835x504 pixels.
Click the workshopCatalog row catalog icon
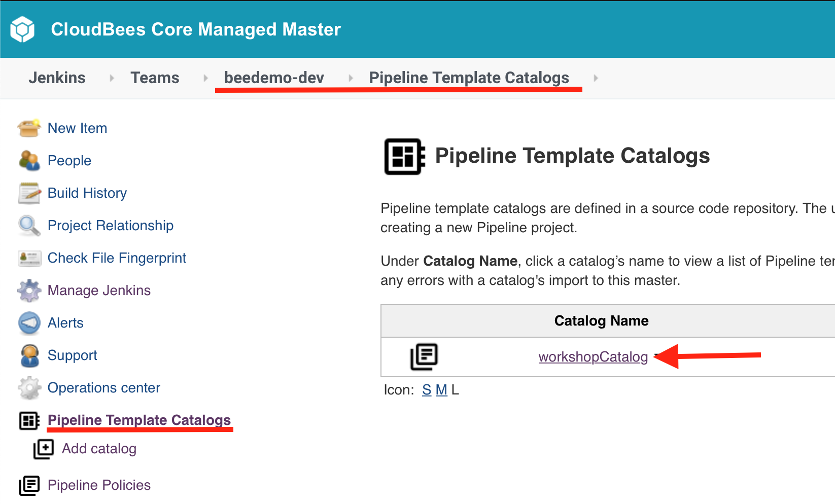(x=424, y=357)
